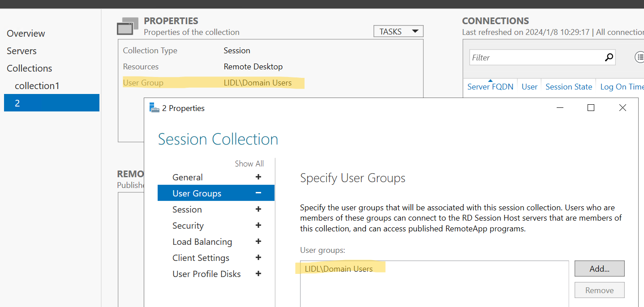644x307 pixels.
Task: Open the Load Balancing section
Action: [202, 242]
